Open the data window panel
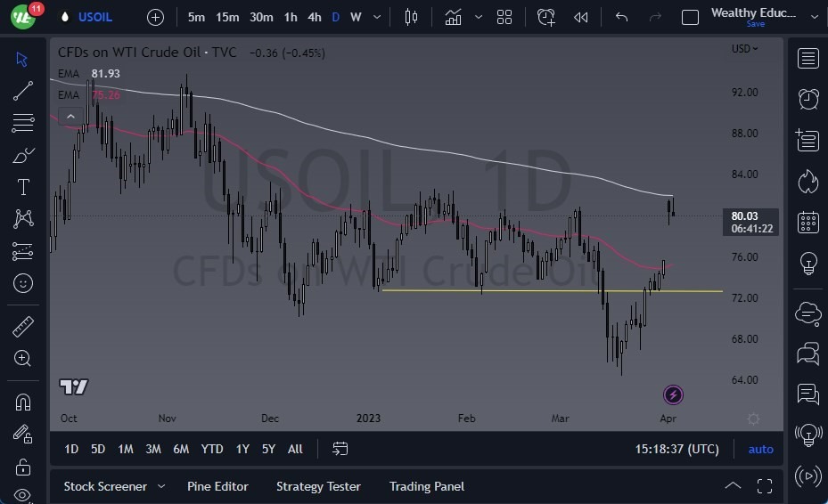Image resolution: width=828 pixels, height=504 pixels. point(808,140)
